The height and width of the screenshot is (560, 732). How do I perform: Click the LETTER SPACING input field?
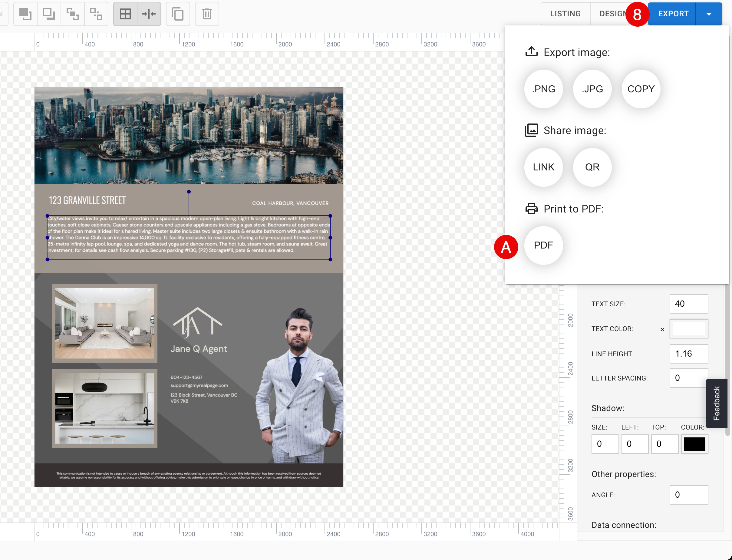[x=689, y=378]
